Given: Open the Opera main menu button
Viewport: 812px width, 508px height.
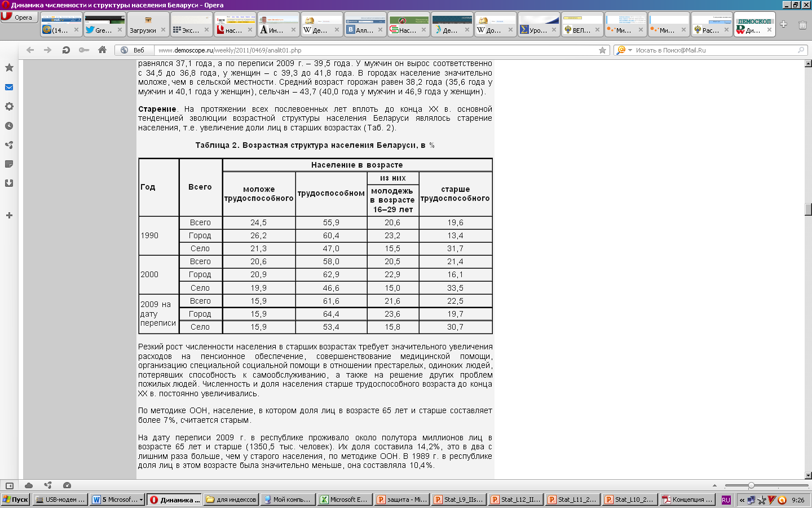Looking at the screenshot, I should [x=19, y=17].
